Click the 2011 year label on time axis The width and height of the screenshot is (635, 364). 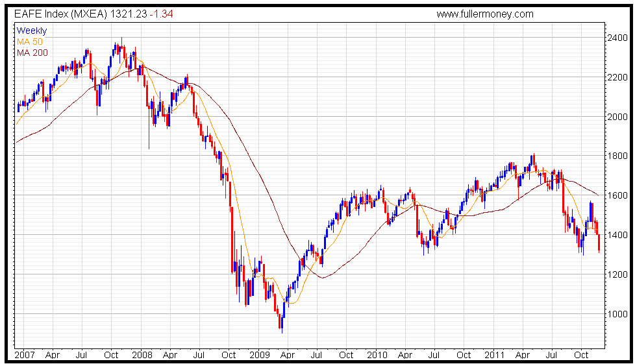tap(495, 355)
